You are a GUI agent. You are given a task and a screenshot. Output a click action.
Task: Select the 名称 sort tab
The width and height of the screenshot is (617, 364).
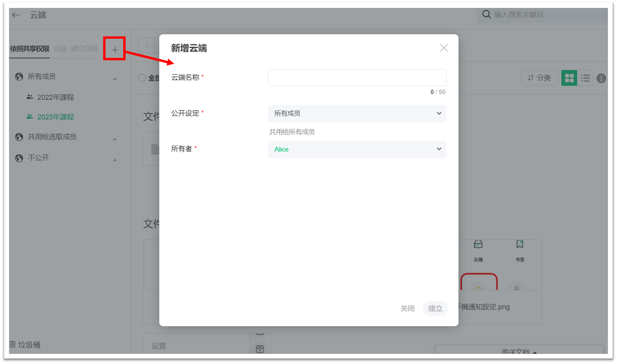click(x=60, y=48)
